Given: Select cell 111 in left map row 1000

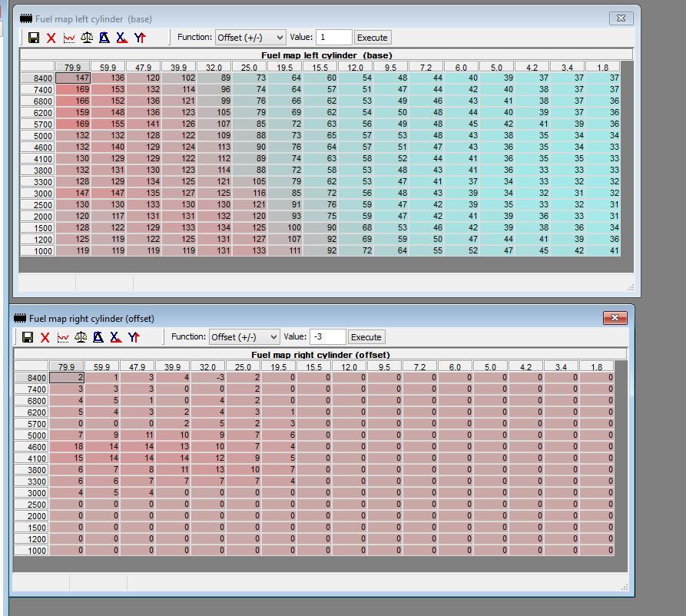Looking at the screenshot, I should [285, 250].
